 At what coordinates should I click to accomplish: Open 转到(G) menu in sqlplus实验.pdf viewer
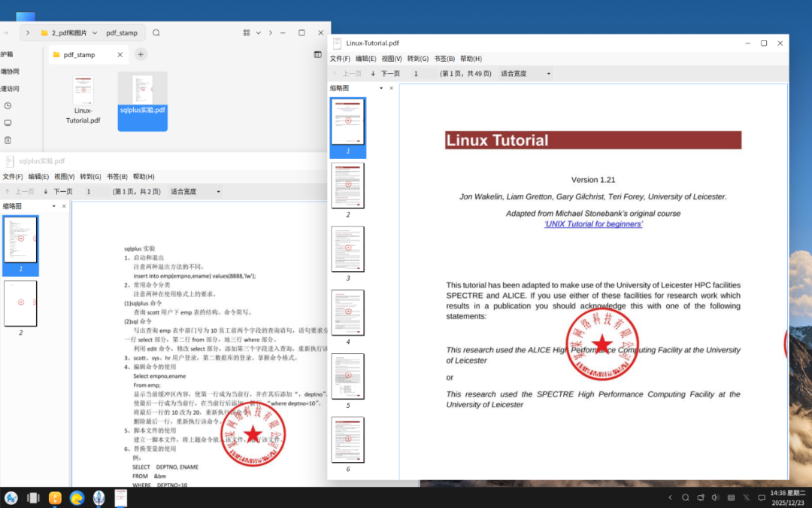[90, 177]
